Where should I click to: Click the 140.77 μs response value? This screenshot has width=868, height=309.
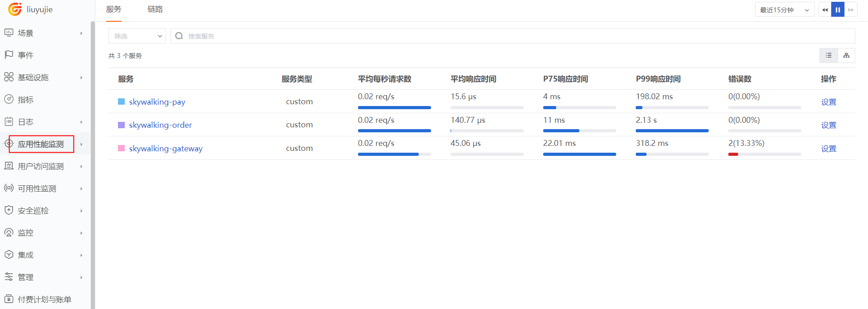468,120
